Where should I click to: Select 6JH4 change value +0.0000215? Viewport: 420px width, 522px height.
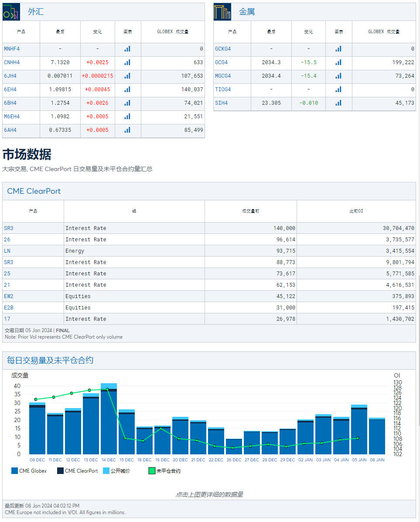pos(97,76)
